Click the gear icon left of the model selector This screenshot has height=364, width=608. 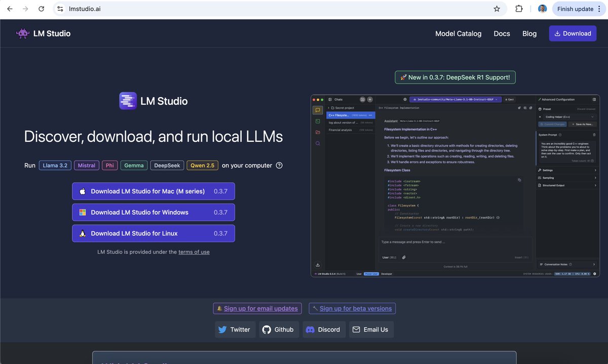tap(405, 100)
